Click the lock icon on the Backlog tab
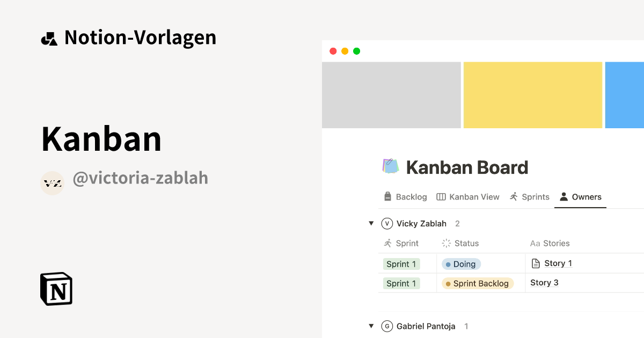The width and height of the screenshot is (644, 338). point(387,196)
